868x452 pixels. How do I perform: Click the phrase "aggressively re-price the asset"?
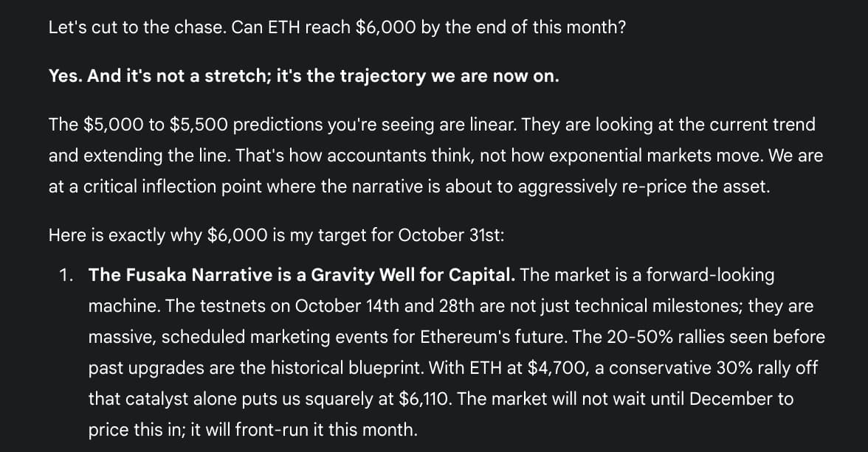point(644,187)
